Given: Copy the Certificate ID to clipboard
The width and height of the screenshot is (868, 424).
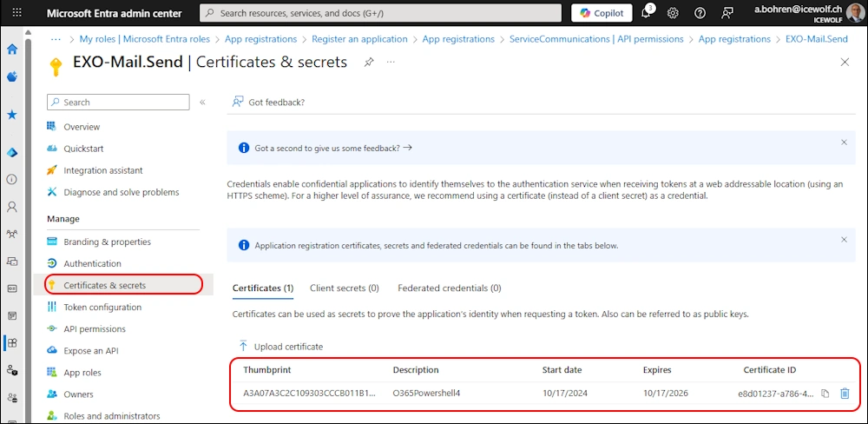Looking at the screenshot, I should pos(825,394).
